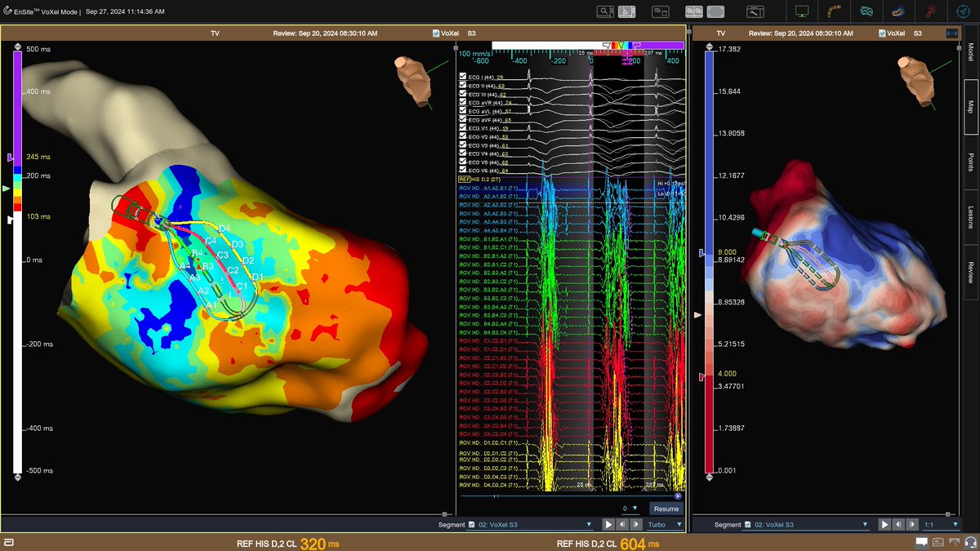The height and width of the screenshot is (551, 980).
Task: Select the orange curved catheter icon
Action: click(834, 11)
